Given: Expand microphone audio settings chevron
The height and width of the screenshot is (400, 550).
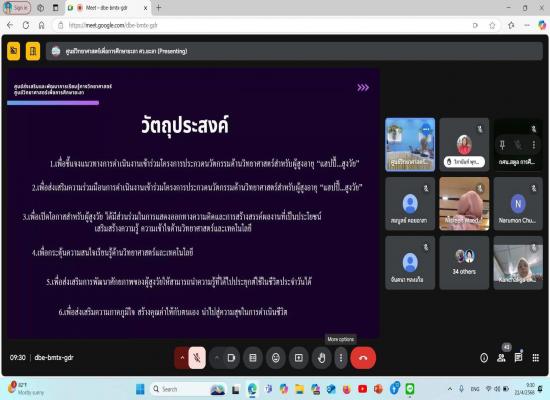Looking at the screenshot, I should click(x=182, y=358).
